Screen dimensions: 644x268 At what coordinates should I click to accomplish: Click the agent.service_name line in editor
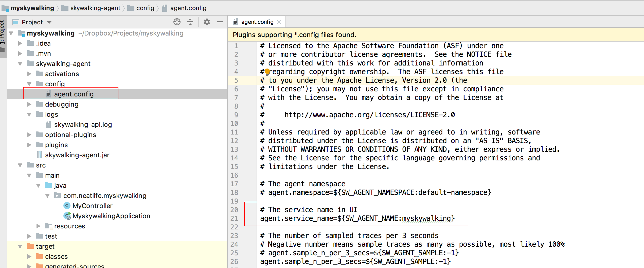[x=357, y=219]
